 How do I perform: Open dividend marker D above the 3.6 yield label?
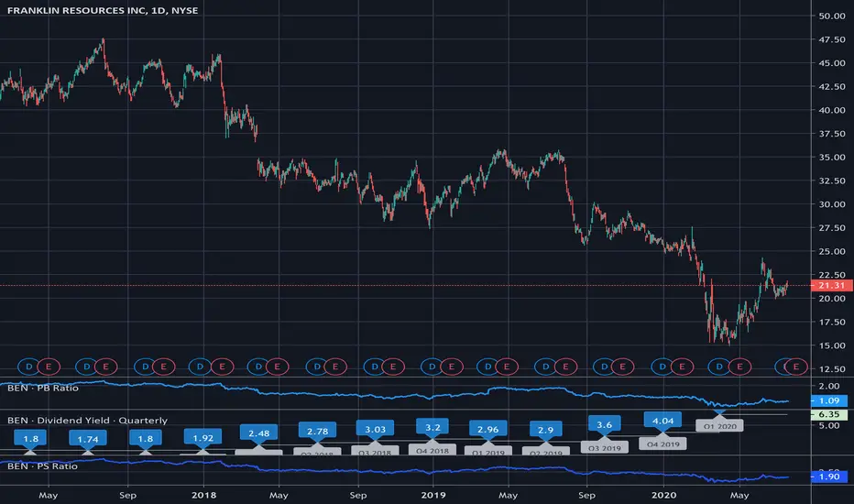(x=604, y=367)
